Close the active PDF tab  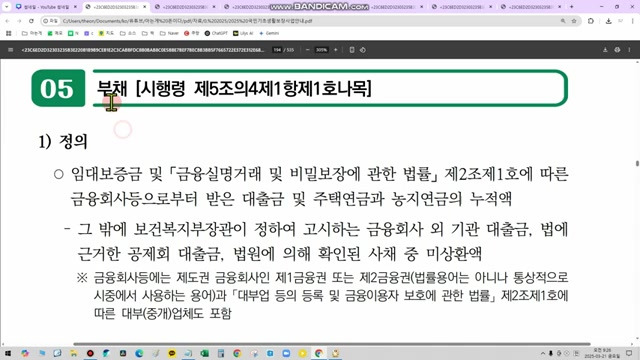tap(144, 7)
